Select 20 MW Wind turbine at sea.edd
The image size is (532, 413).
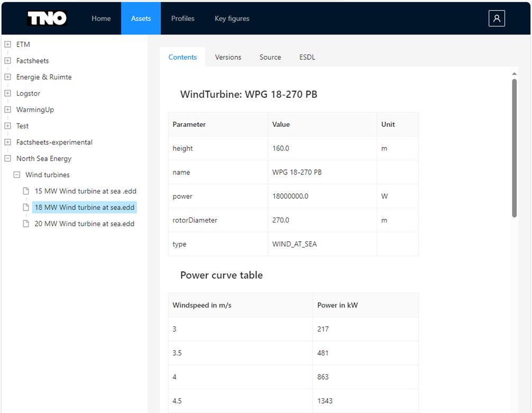tap(85, 224)
